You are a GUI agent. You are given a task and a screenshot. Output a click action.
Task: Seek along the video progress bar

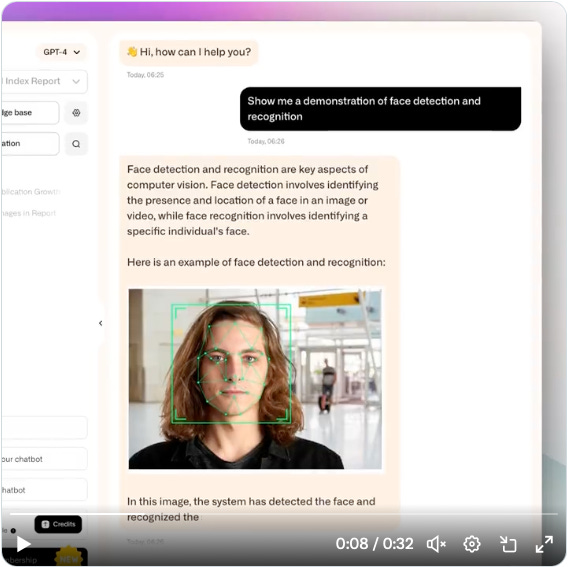(x=283, y=513)
